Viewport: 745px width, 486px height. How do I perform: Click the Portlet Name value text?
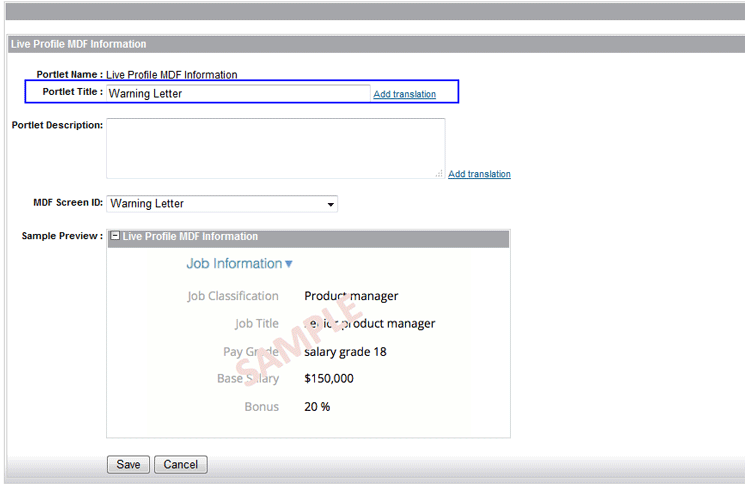(172, 75)
